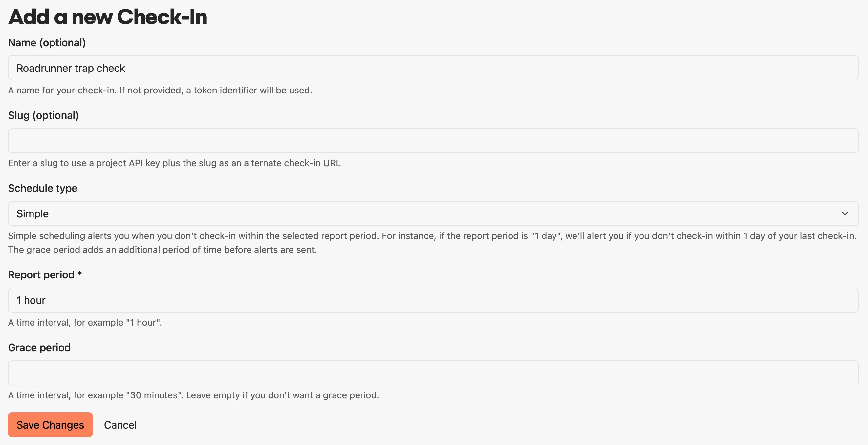
Task: Click the token identifier hint under Name
Action: (x=160, y=90)
